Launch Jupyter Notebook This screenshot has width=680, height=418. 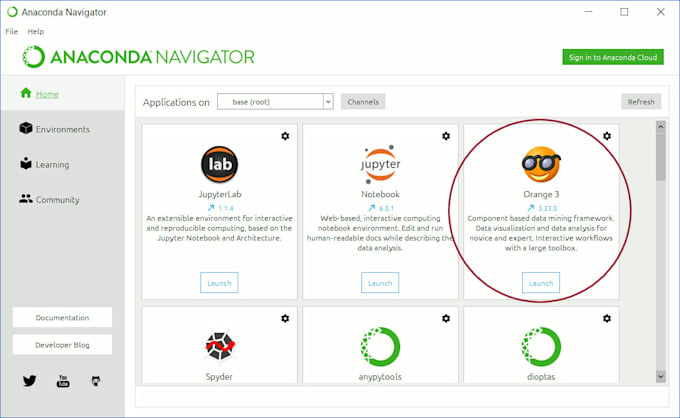click(x=380, y=283)
